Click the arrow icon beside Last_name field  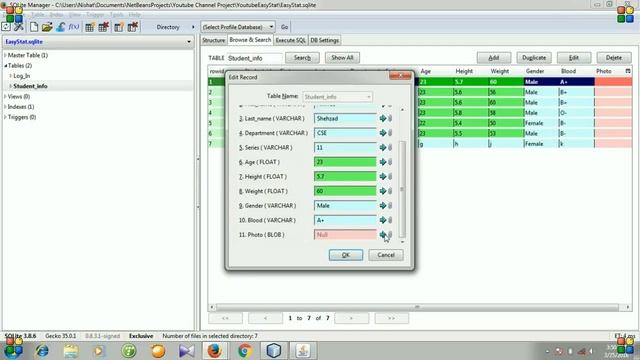(383, 118)
